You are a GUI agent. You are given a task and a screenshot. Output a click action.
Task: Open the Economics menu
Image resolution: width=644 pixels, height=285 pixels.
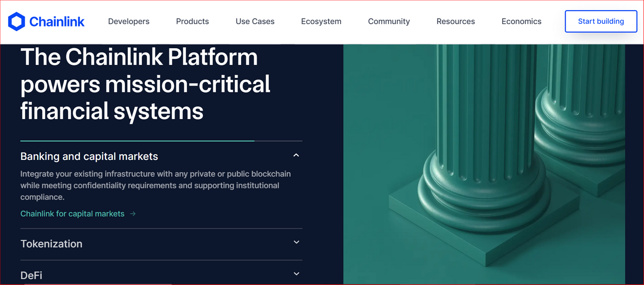521,22
